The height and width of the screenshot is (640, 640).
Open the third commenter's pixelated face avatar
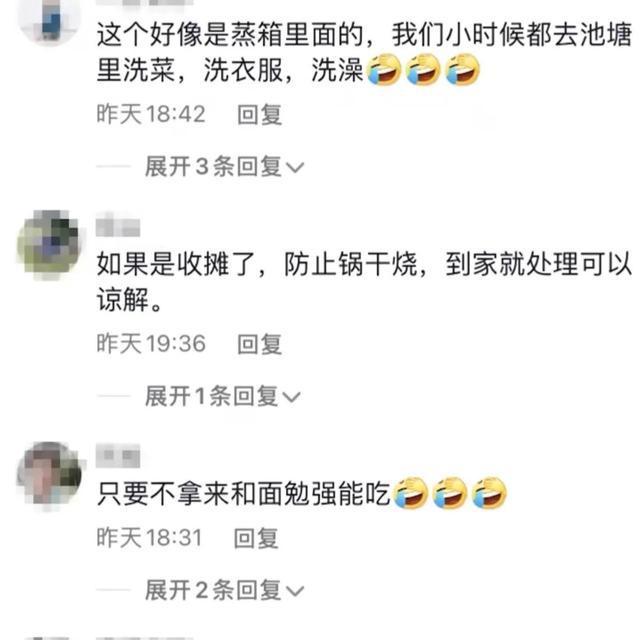49,476
